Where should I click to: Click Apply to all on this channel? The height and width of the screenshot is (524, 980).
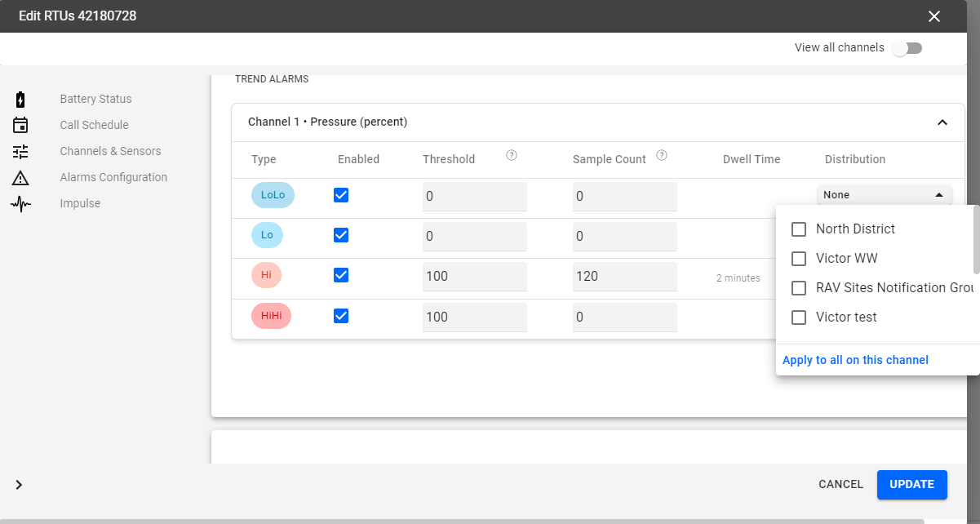(x=855, y=360)
